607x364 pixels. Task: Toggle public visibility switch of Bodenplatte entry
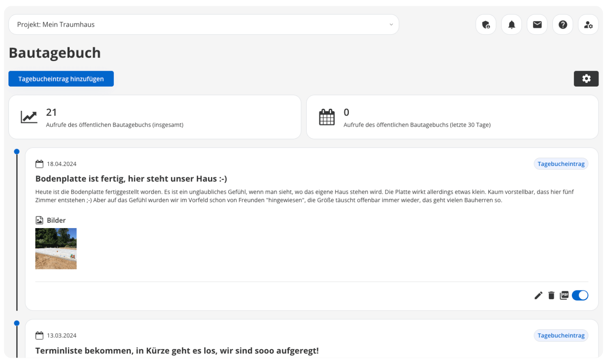point(580,296)
